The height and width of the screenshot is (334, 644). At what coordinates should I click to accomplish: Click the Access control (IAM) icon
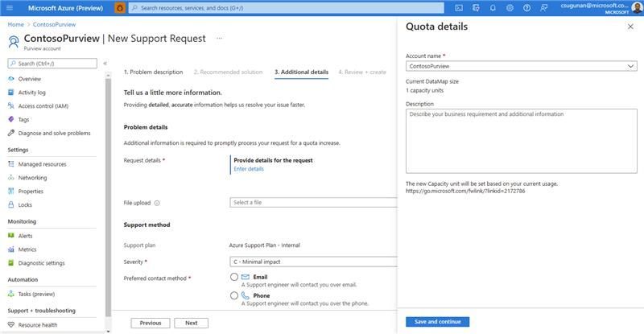(11, 106)
